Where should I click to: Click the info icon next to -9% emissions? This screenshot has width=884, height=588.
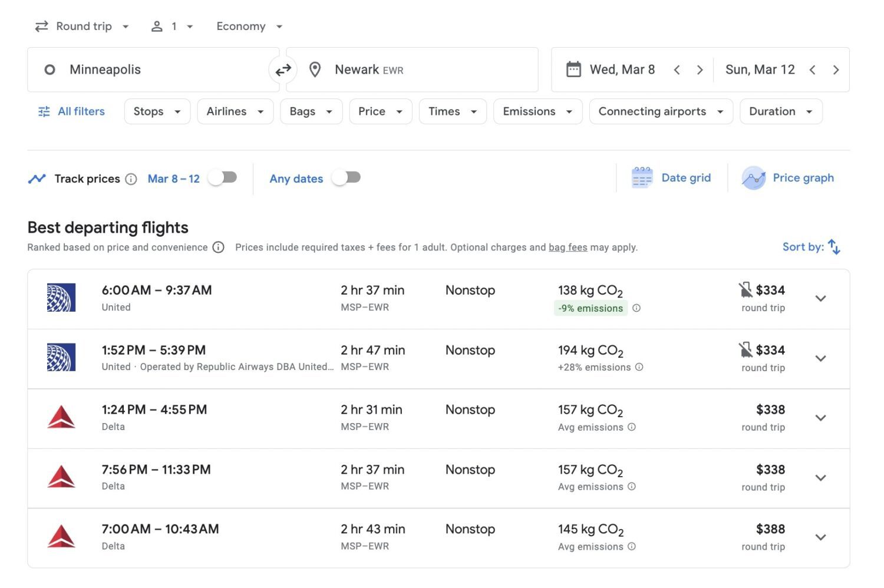(x=637, y=308)
